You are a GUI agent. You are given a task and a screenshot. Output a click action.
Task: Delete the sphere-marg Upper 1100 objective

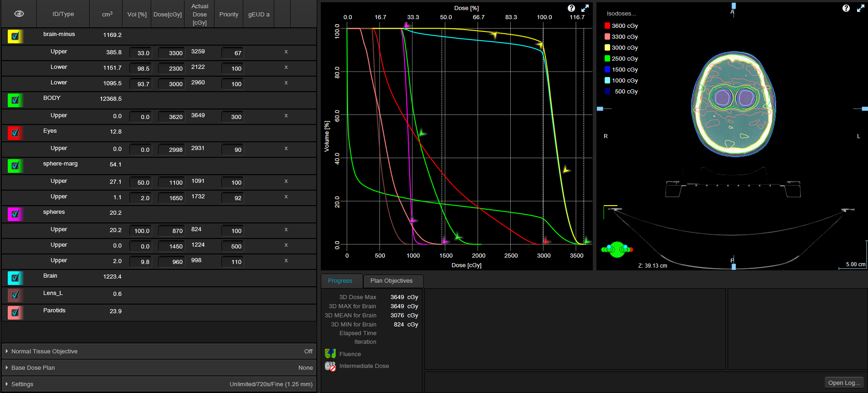tap(286, 181)
